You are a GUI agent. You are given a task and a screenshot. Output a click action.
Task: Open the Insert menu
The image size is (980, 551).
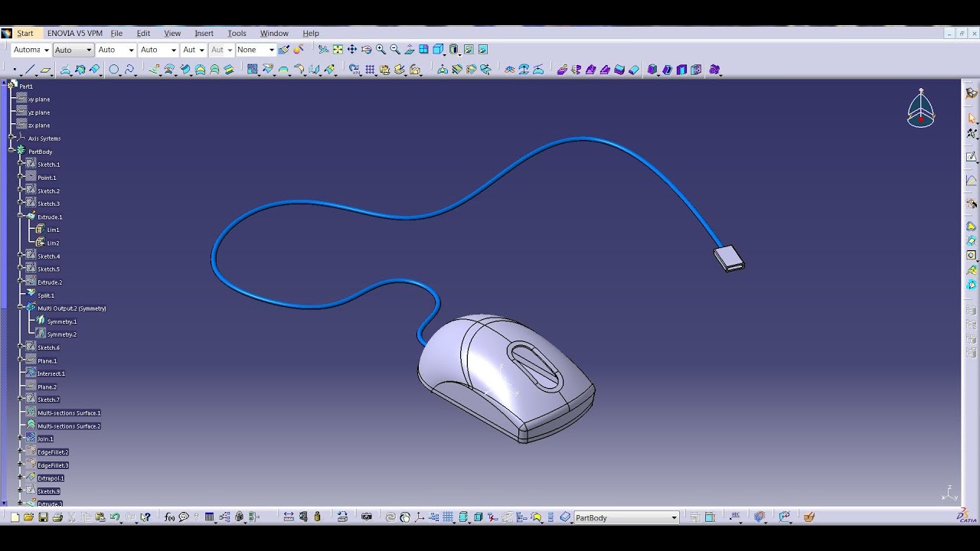204,33
